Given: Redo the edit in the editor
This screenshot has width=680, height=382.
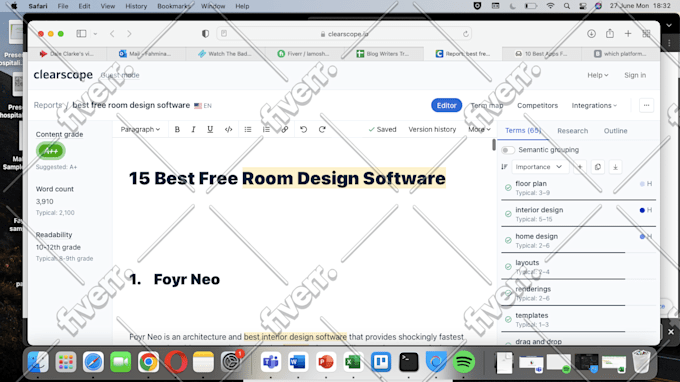Looking at the screenshot, I should point(322,129).
